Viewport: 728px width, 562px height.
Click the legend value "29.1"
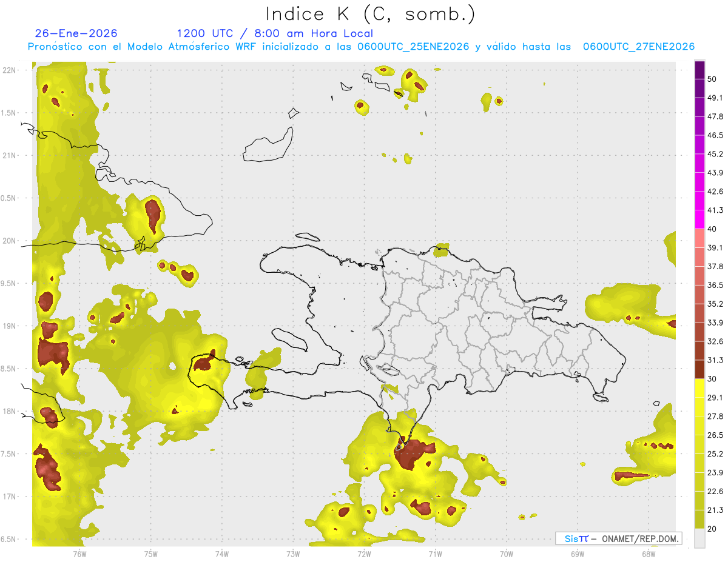715,398
